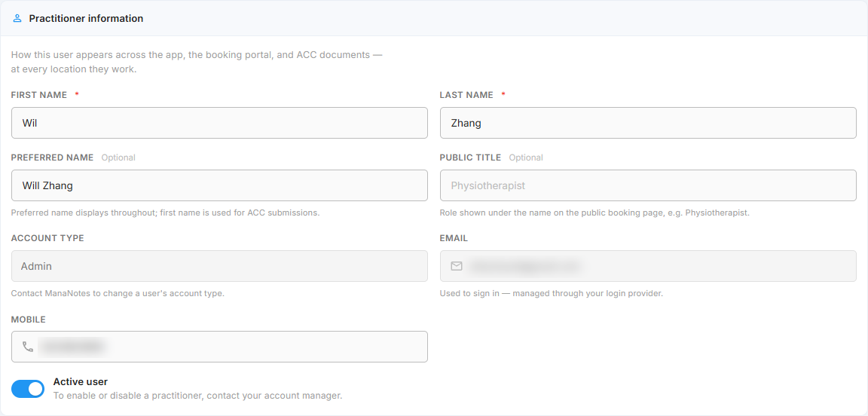The width and height of the screenshot is (868, 416).
Task: Click the Account Type field showing Admin
Action: click(219, 267)
